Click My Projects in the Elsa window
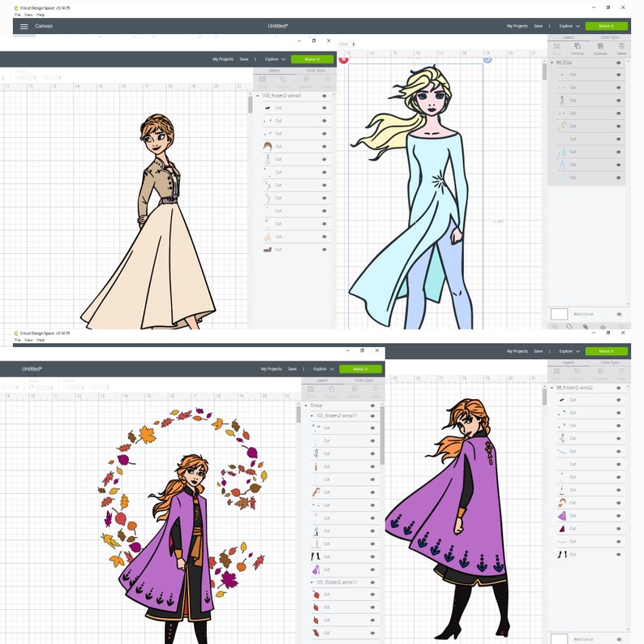The width and height of the screenshot is (644, 644). coord(517,26)
